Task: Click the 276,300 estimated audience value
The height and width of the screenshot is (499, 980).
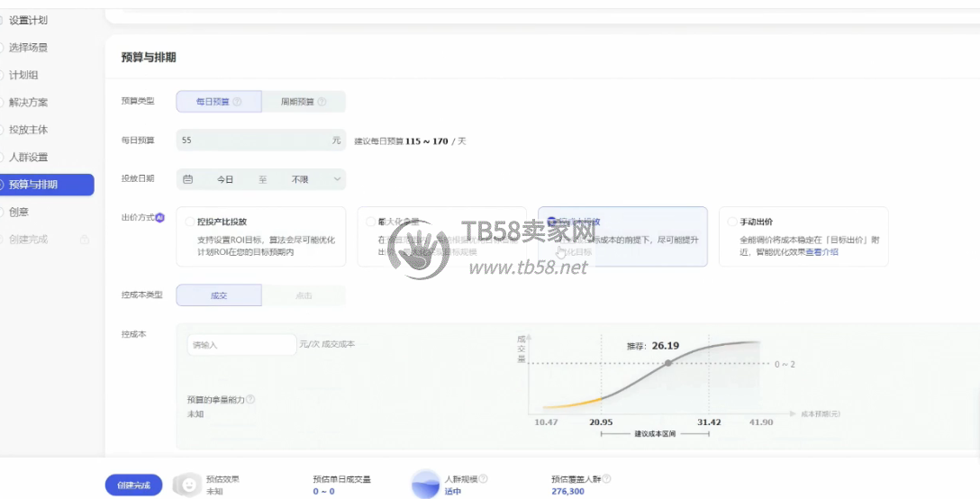Action: click(x=567, y=492)
